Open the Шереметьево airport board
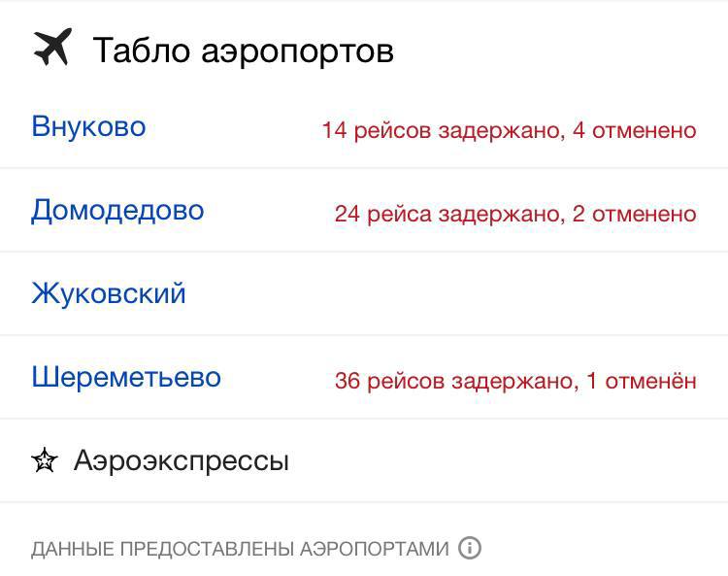728x576 pixels. coord(126,378)
